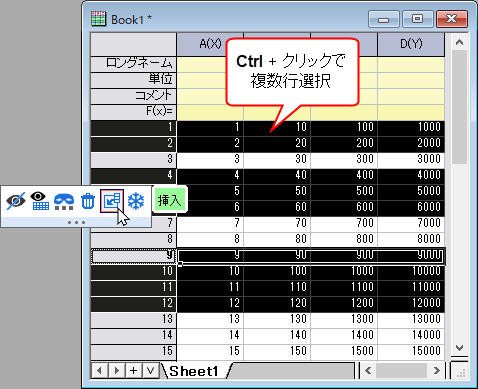Click the コメント row label
The width and height of the screenshot is (478, 389).
point(133,96)
